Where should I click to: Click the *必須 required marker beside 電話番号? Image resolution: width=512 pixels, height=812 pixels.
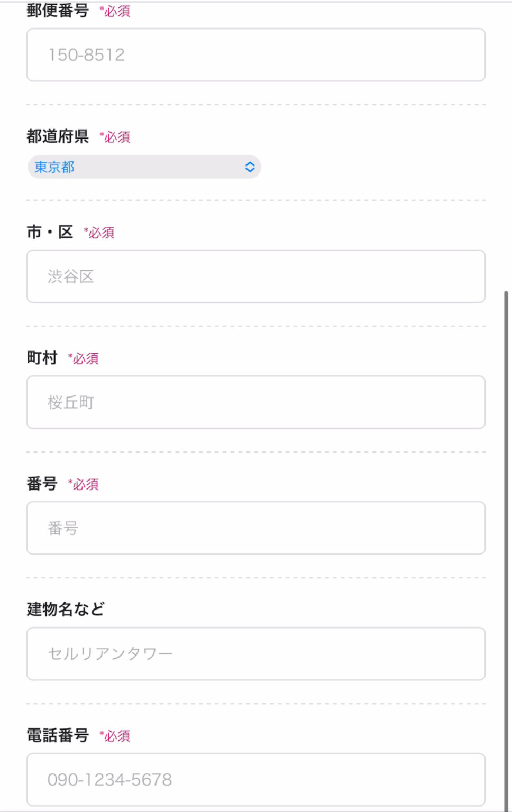click(114, 735)
